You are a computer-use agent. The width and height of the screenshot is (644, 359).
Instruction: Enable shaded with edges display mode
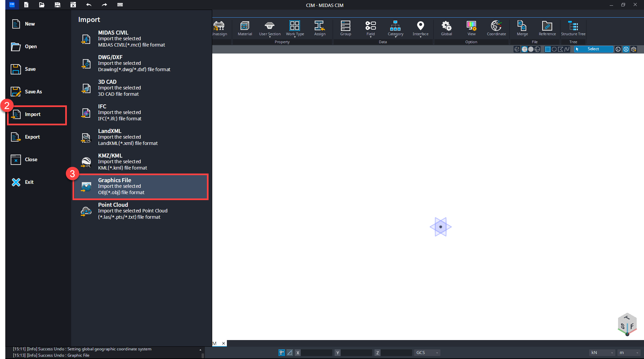tap(525, 49)
